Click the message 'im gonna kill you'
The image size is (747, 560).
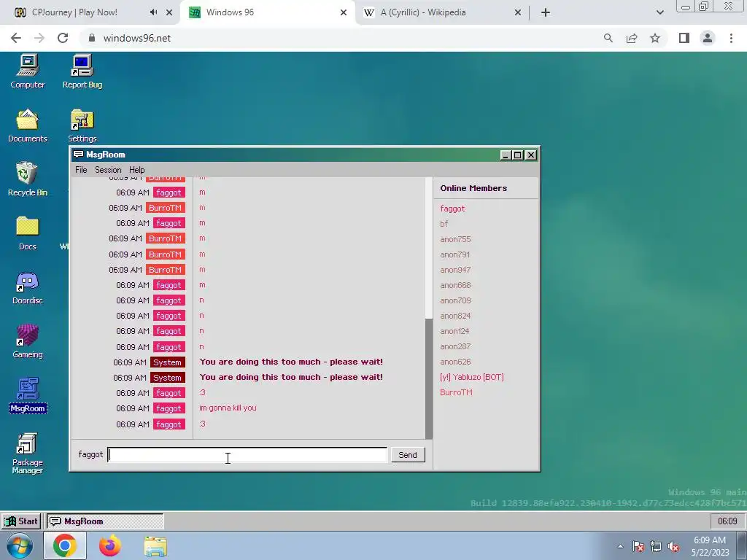[x=228, y=408]
